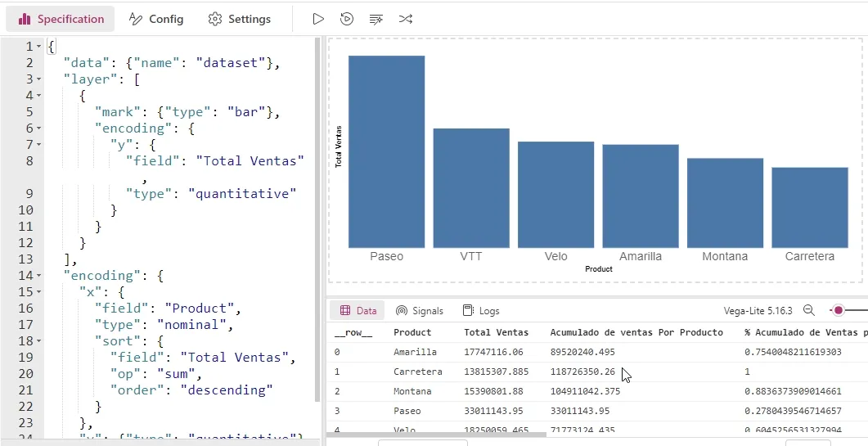
Task: Click the Paseo bar in chart
Action: (x=386, y=151)
